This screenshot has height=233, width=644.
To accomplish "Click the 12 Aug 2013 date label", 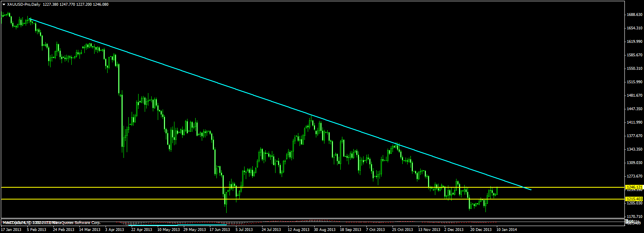I will 298,230.
